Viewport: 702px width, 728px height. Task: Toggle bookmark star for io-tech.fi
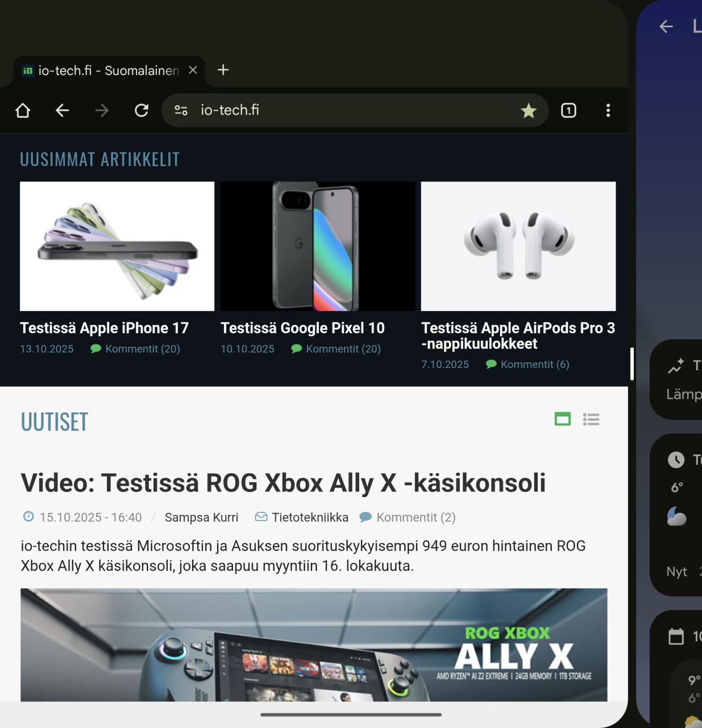[x=528, y=110]
